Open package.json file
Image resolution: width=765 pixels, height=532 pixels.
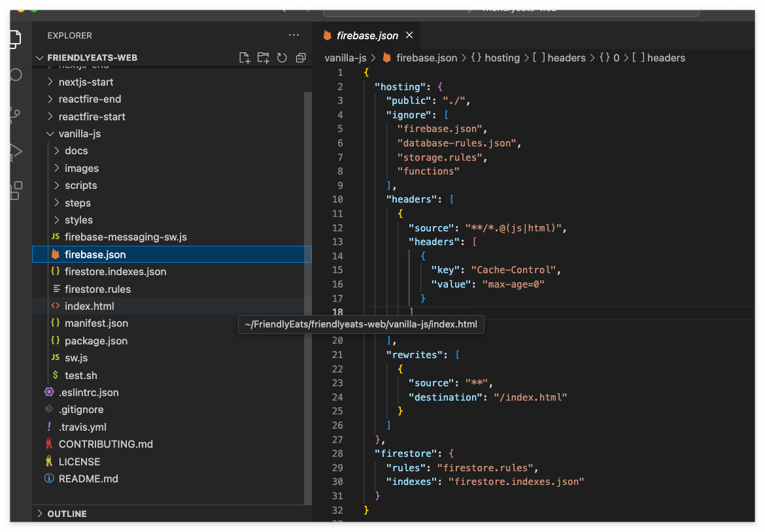coord(172,341)
